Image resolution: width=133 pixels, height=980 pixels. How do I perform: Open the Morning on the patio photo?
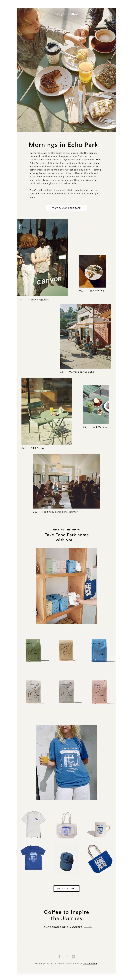[x=85, y=336]
